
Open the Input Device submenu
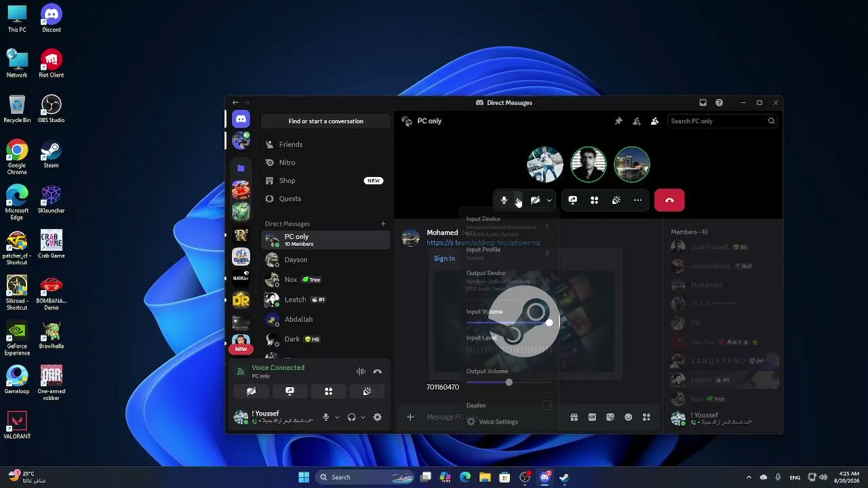[x=509, y=226]
